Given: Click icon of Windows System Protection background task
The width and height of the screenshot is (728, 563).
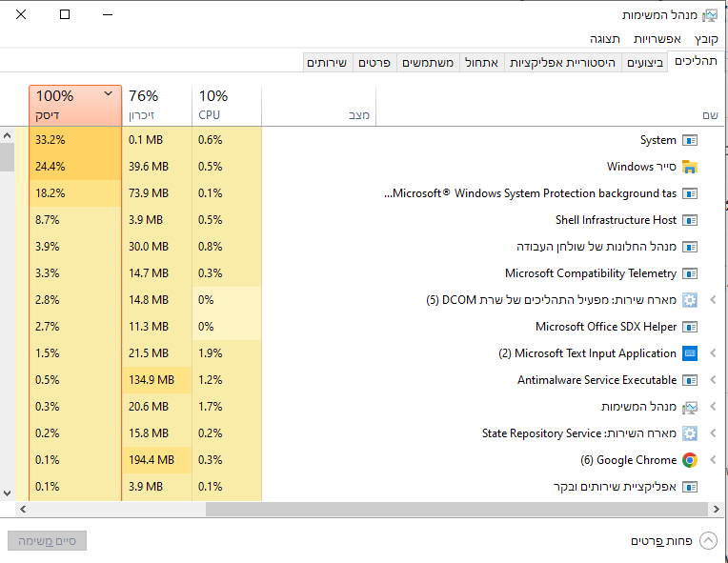Looking at the screenshot, I should click(x=690, y=193).
